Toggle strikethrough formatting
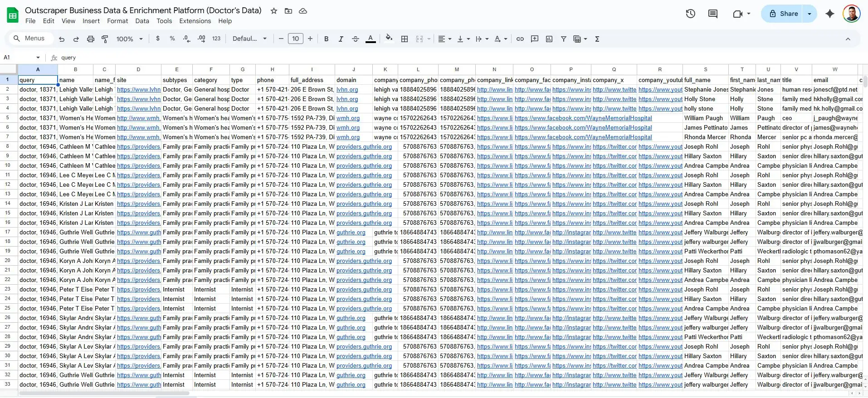 [356, 39]
